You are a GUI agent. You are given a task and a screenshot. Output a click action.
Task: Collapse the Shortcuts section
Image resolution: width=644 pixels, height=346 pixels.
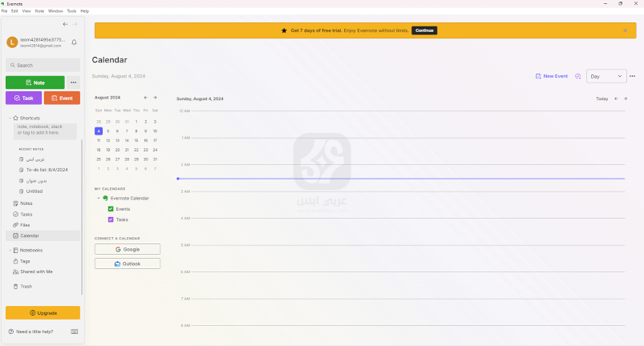[10, 118]
